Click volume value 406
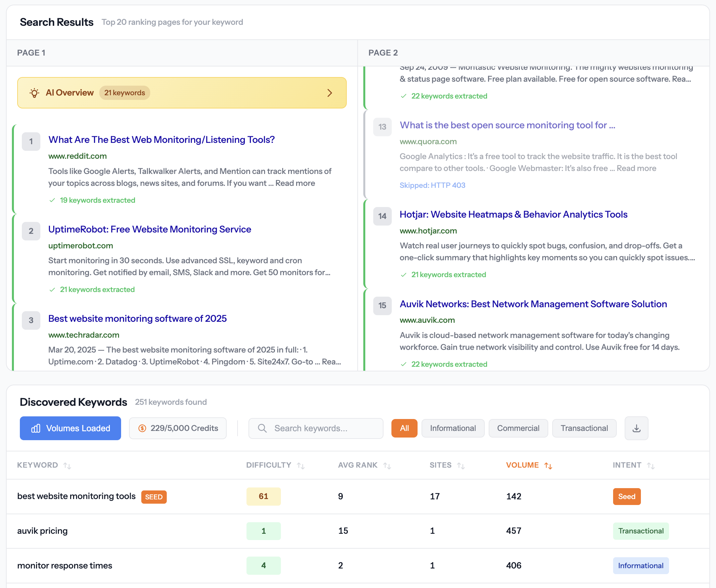The width and height of the screenshot is (716, 588). click(x=514, y=565)
